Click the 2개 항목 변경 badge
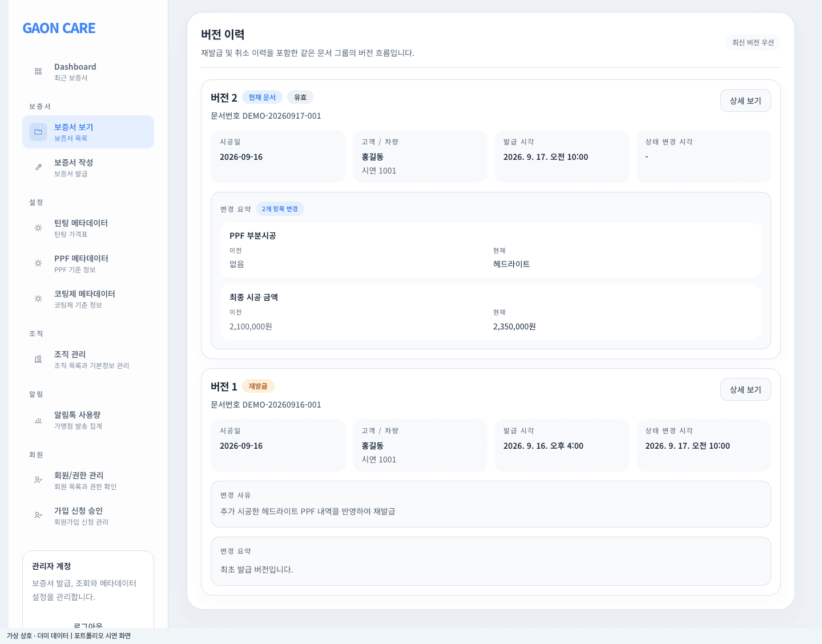Viewport: 822px width, 644px height. pos(280,209)
